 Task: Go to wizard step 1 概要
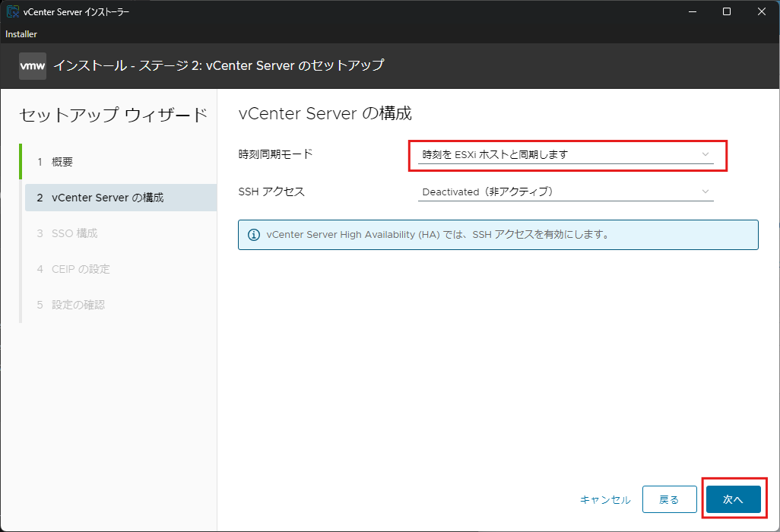(x=120, y=162)
